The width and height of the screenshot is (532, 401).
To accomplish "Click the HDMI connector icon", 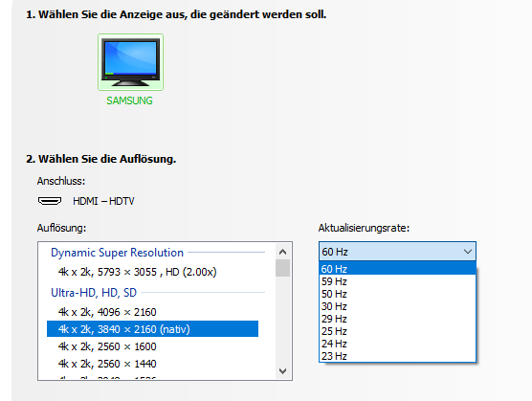I will tap(50, 201).
